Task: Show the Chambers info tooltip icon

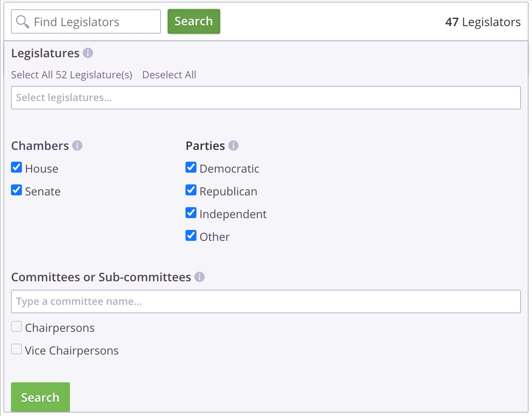Action: coord(77,145)
